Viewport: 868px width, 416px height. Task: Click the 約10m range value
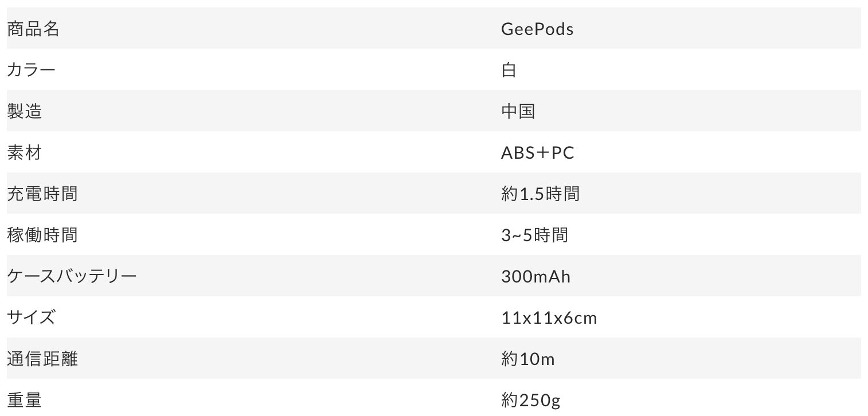(x=527, y=359)
